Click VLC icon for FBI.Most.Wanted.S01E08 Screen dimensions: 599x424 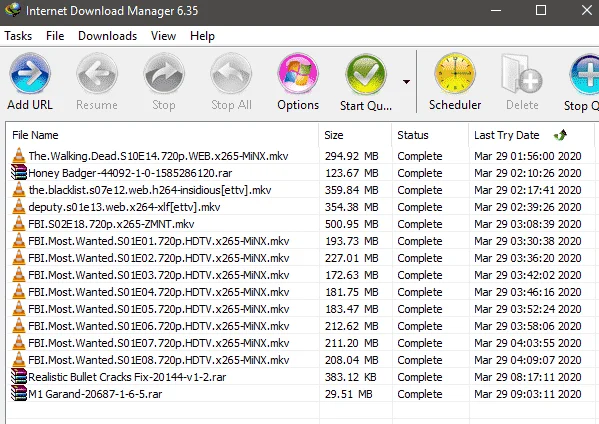pyautogui.click(x=19, y=360)
